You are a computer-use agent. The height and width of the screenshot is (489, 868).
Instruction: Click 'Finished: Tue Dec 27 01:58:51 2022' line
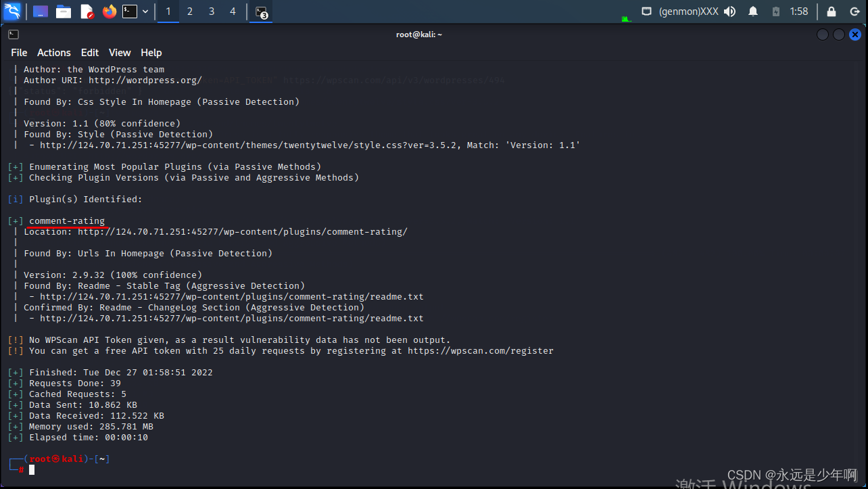[x=121, y=373]
